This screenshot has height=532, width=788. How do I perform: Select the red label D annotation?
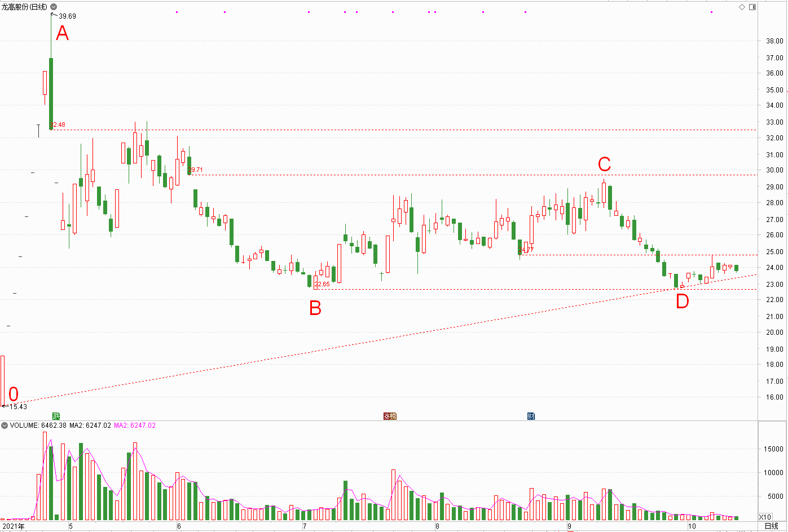(x=682, y=302)
